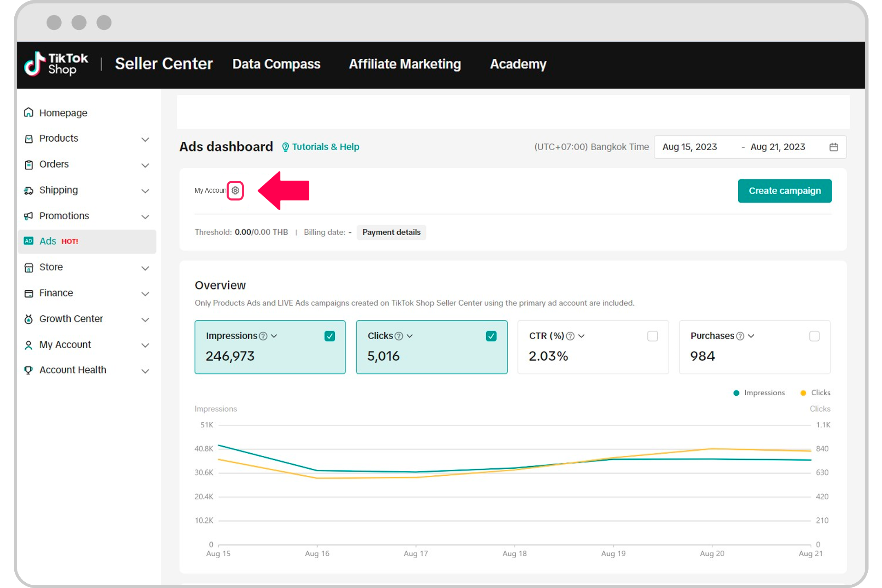Click the My Account person icon
The height and width of the screenshot is (588, 882).
29,345
